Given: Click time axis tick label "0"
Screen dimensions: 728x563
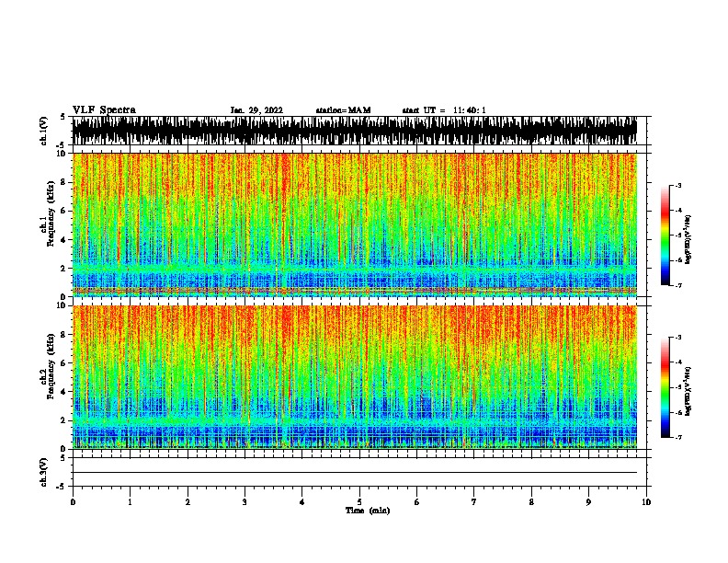Looking at the screenshot, I should (73, 502).
